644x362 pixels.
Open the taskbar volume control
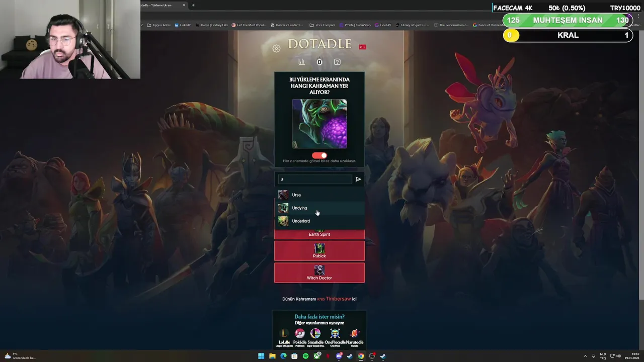618,356
